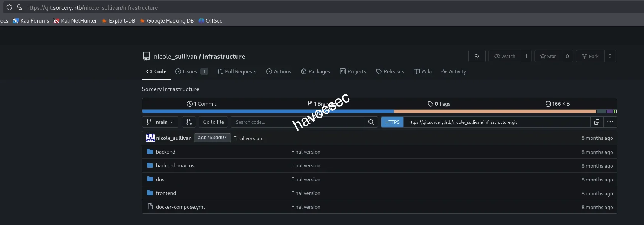Expand the main branch dropdown
This screenshot has width=644, height=225.
tap(160, 122)
